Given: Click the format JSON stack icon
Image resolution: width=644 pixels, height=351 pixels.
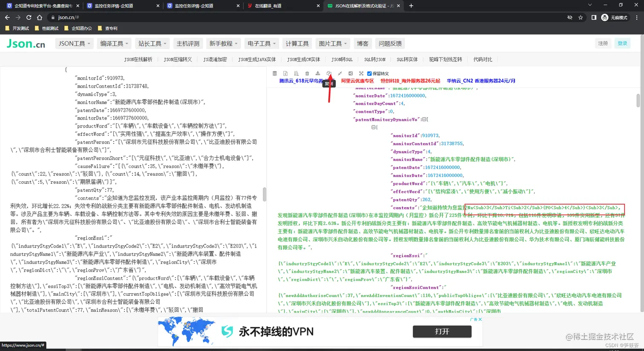Looking at the screenshot, I should tap(275, 73).
